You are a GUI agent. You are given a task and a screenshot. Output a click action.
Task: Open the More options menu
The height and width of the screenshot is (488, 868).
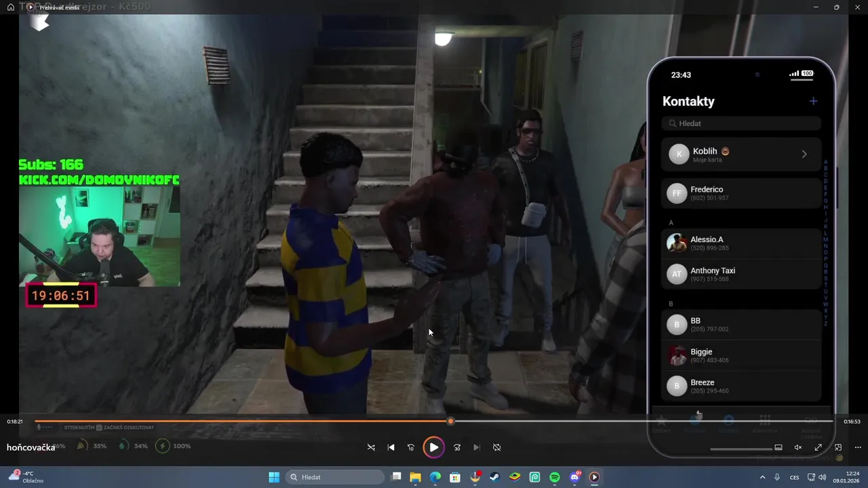[858, 447]
